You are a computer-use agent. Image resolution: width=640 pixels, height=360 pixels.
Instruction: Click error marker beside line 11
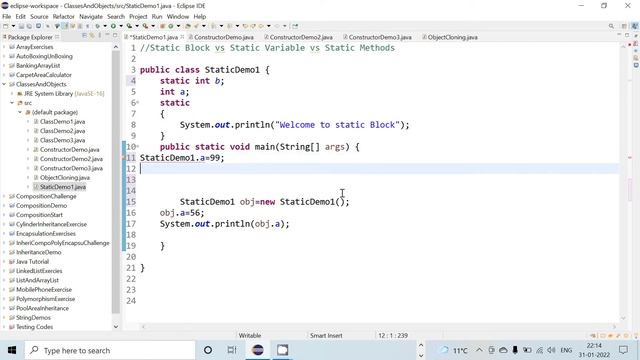124,158
